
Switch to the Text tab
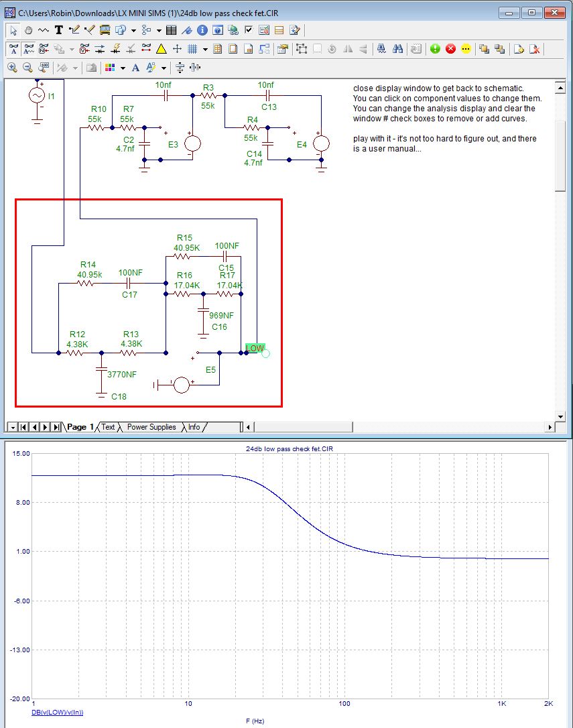point(108,427)
